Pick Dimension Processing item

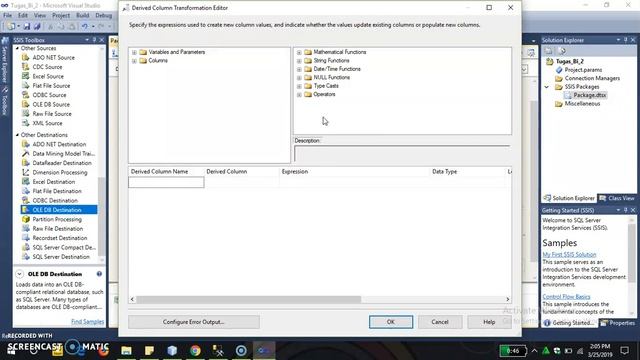coord(60,173)
